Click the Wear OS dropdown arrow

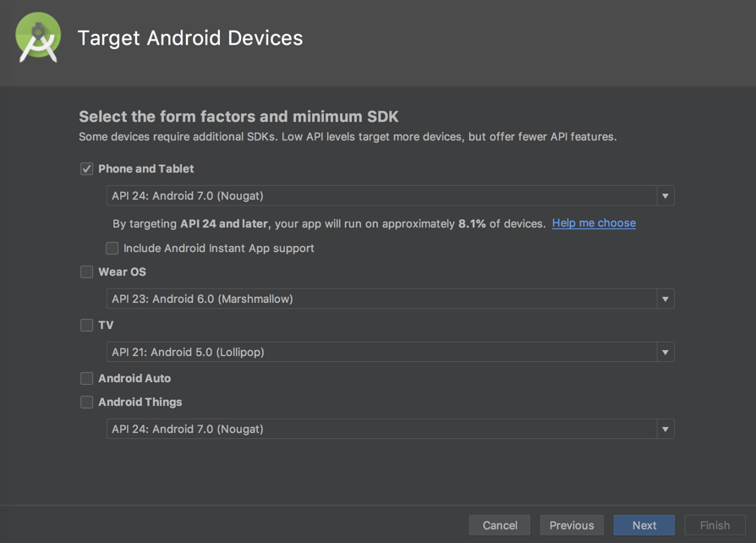pyautogui.click(x=666, y=299)
